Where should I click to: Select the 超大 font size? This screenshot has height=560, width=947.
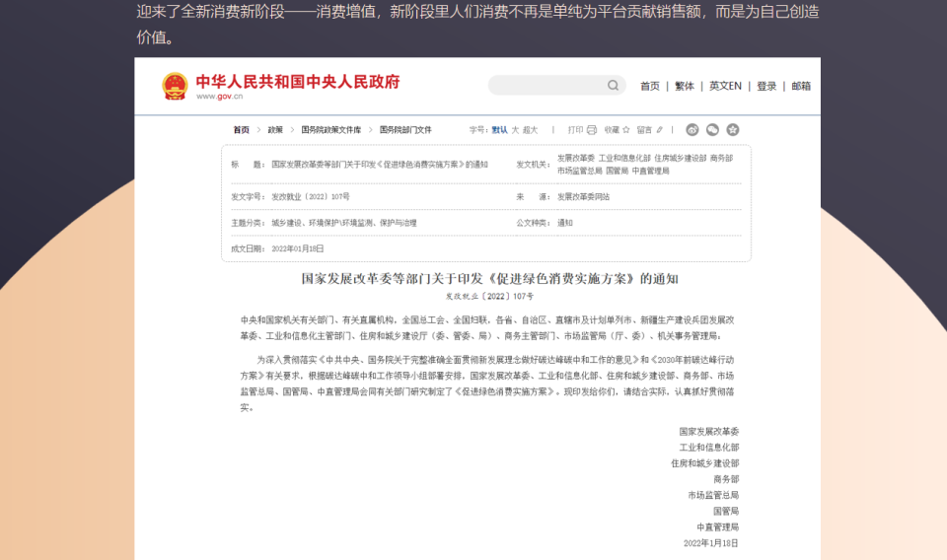coord(531,130)
